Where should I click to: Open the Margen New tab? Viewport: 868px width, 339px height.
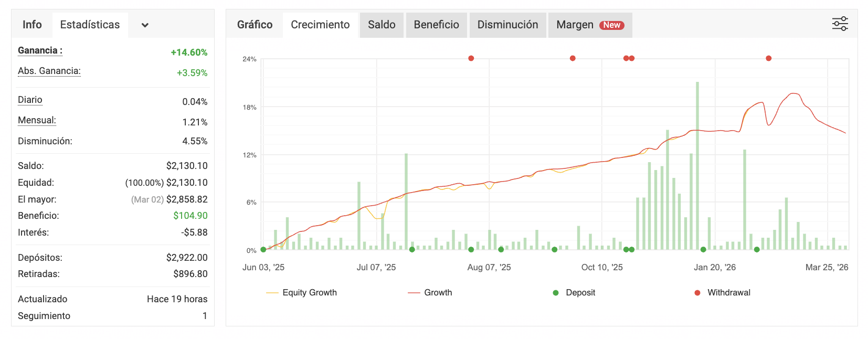coord(590,25)
